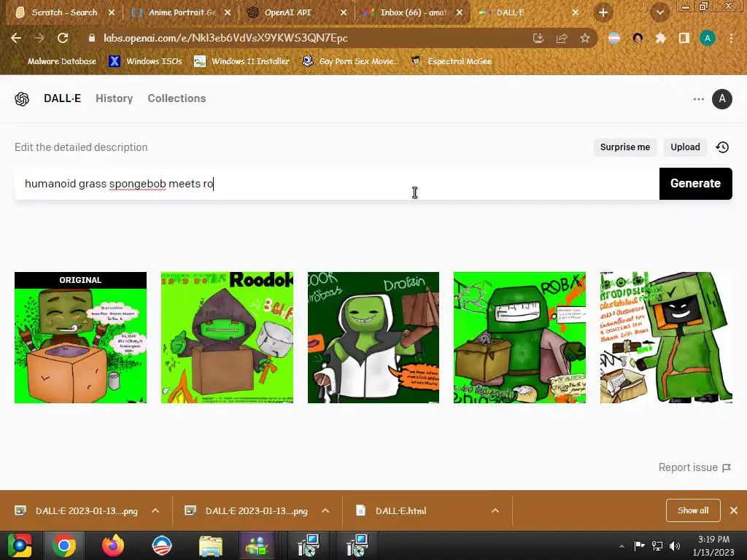Viewport: 747px width, 560px height.
Task: Open the first DALL·E 2023-01-13 png download
Action: click(86, 511)
